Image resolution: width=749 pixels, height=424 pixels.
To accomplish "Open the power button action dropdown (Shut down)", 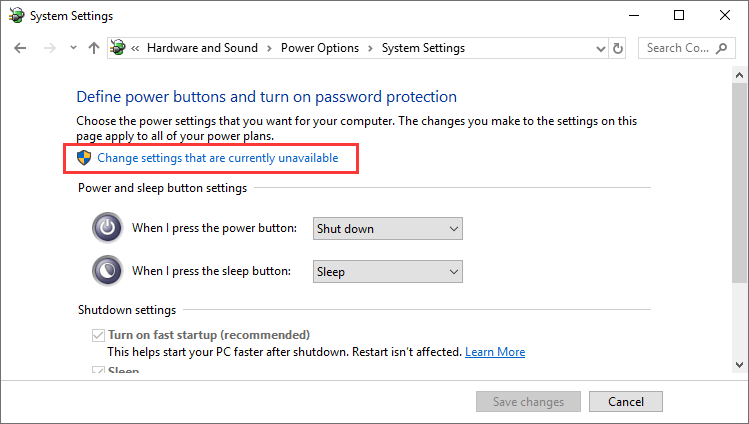I will (387, 229).
